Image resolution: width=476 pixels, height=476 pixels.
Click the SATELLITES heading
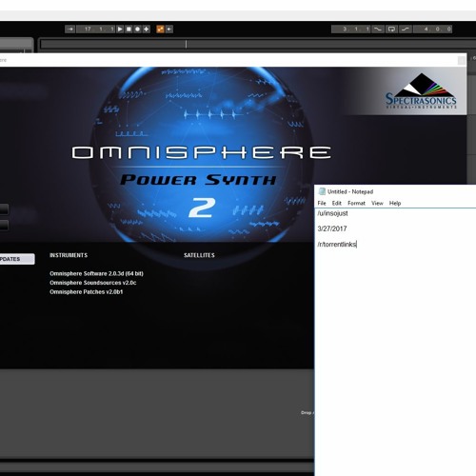199,255
